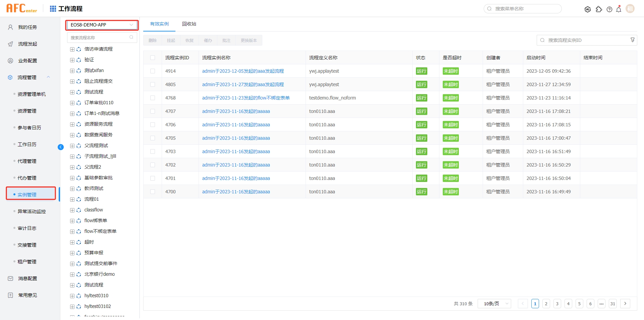
Task: Switch to the 回收站 tab
Action: tap(189, 24)
